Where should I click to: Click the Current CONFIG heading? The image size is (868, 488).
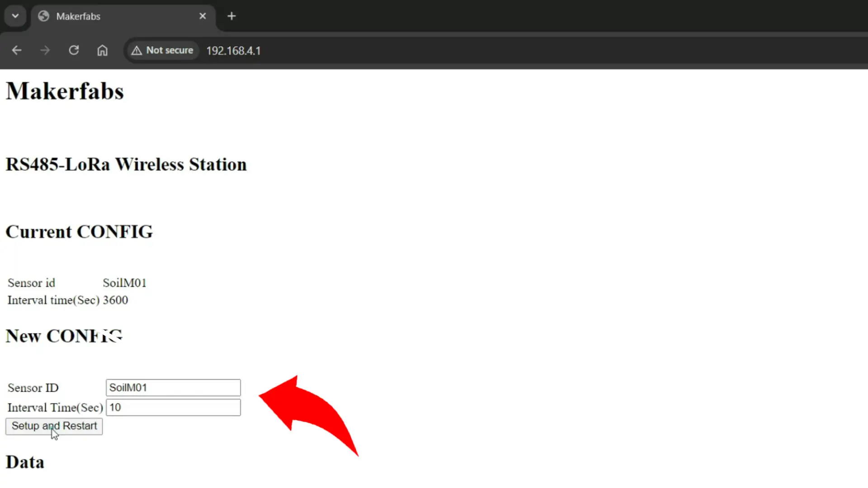pyautogui.click(x=79, y=232)
